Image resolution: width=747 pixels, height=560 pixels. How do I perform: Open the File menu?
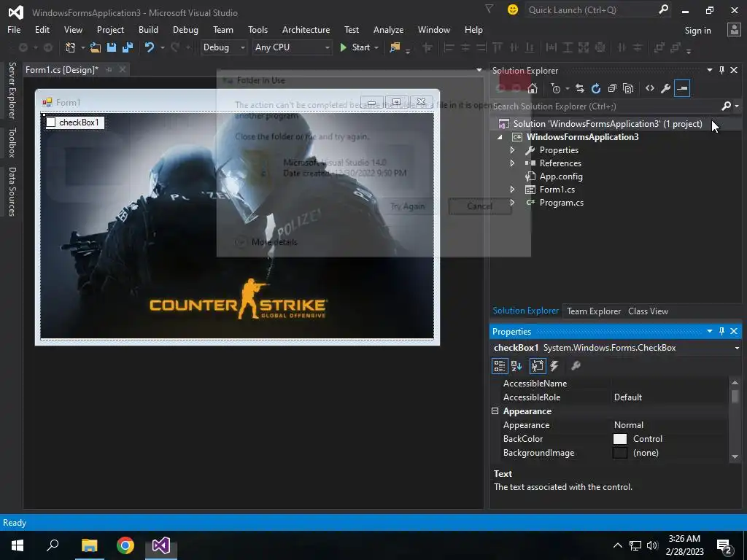pos(14,29)
